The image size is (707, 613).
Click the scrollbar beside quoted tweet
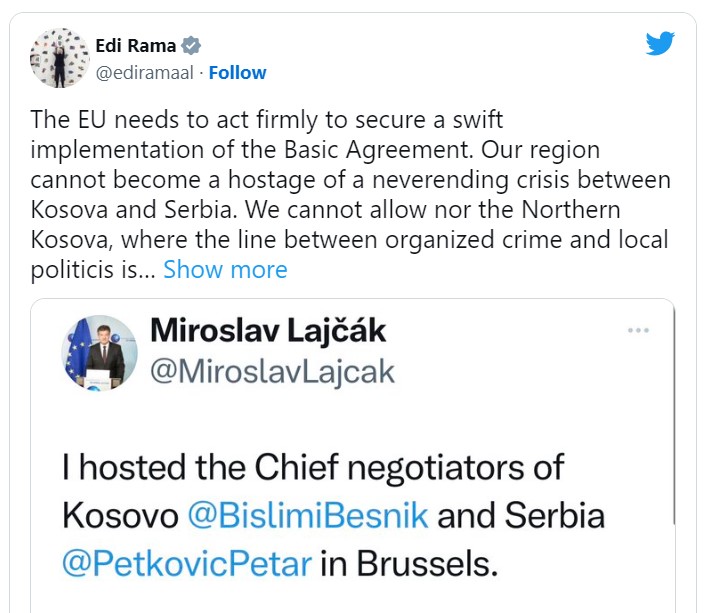coord(674,415)
